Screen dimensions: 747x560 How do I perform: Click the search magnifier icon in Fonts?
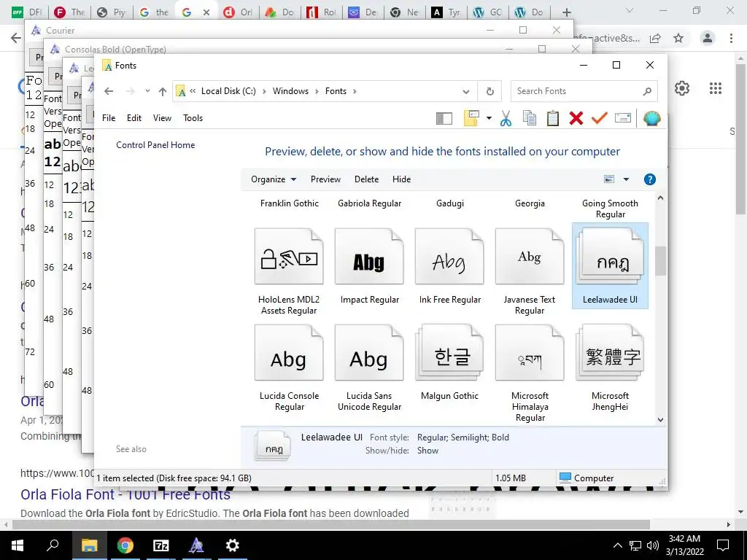pyautogui.click(x=647, y=91)
